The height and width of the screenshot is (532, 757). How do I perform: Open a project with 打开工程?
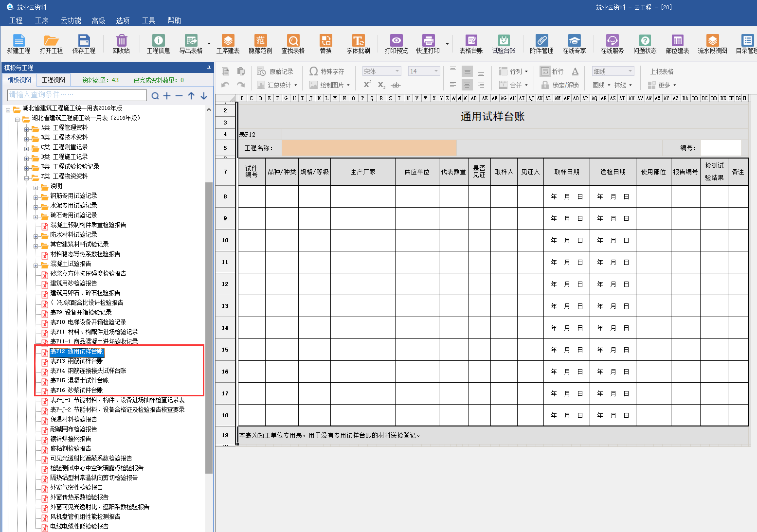[x=51, y=43]
